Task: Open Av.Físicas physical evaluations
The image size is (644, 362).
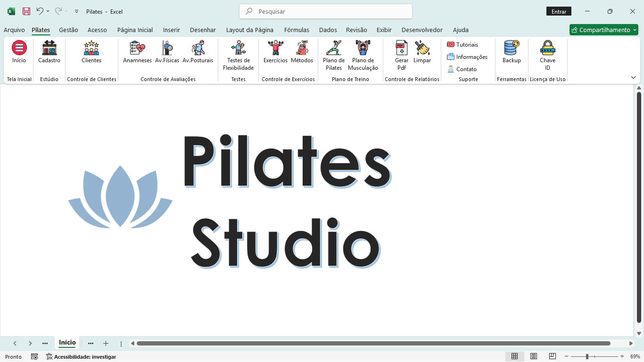Action: (167, 52)
